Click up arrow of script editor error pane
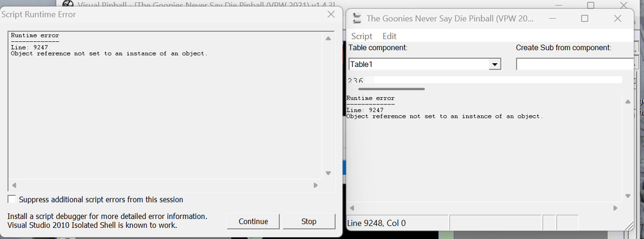The width and height of the screenshot is (644, 239). [x=627, y=102]
